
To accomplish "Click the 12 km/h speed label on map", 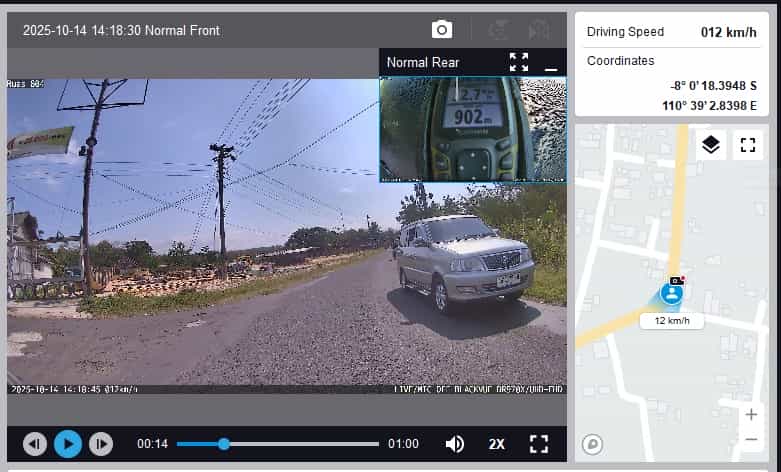I will (x=672, y=321).
